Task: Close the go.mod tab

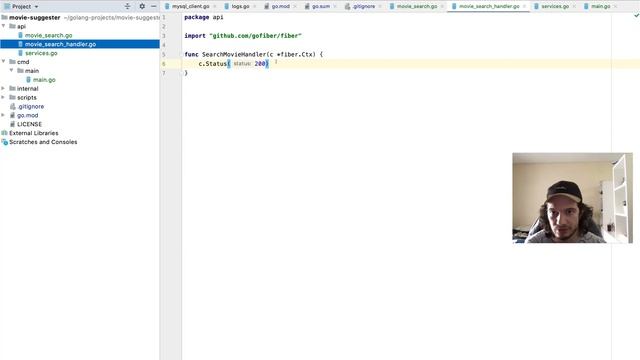Action: (295, 7)
